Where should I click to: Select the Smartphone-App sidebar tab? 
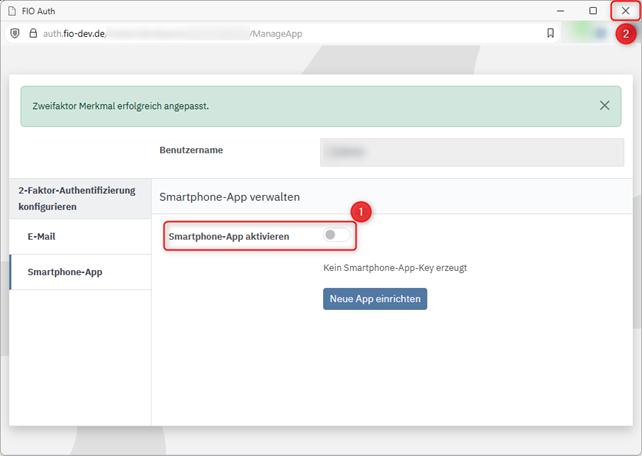tap(64, 272)
